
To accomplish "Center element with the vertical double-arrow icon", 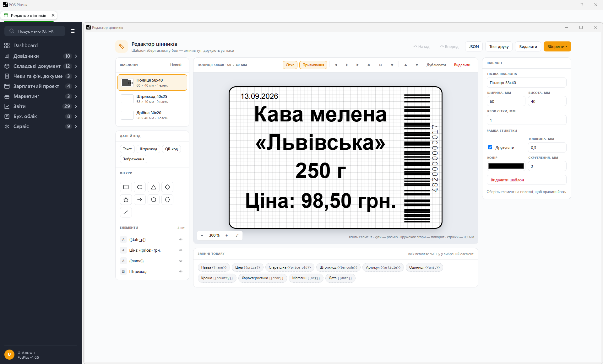I will pyautogui.click(x=347, y=65).
